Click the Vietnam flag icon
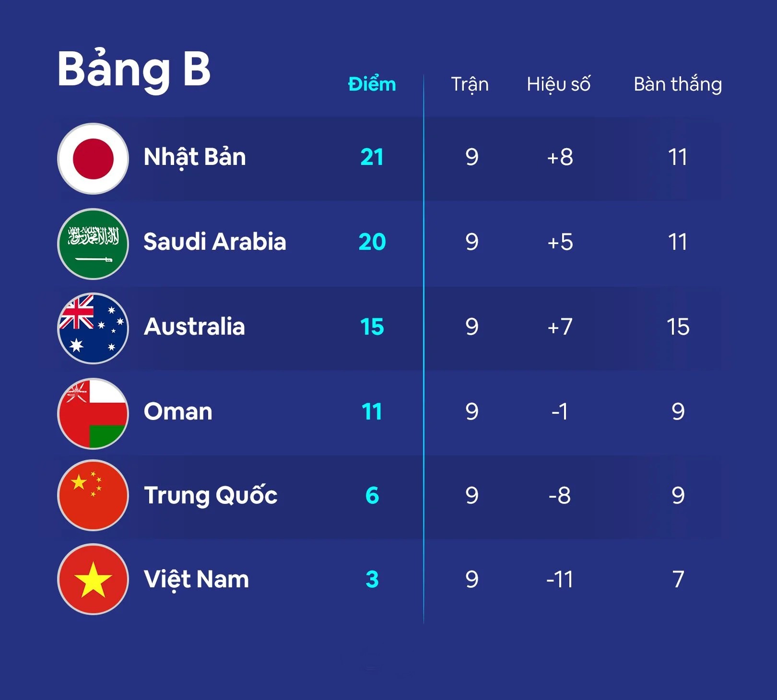This screenshot has height=700, width=777. coord(93,579)
